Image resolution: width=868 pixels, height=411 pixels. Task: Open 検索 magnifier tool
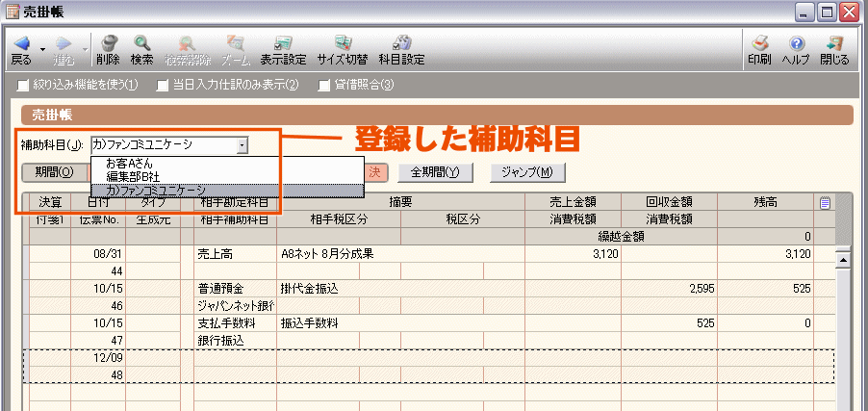tap(142, 43)
